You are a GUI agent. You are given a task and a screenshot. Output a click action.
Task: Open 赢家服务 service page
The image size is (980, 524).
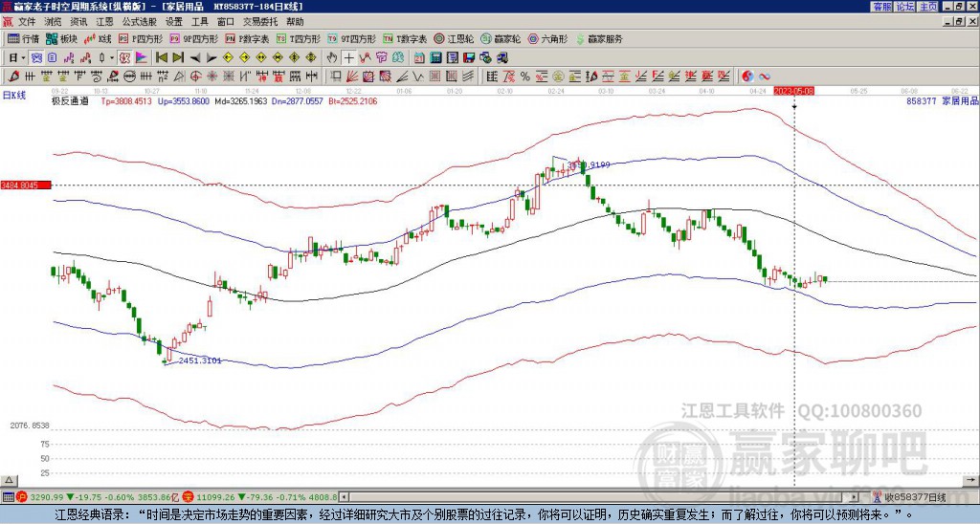coord(599,38)
